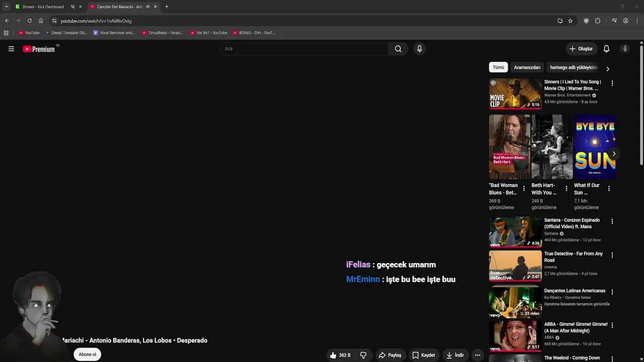Mute the Canción Del Mariachi tab audio
This screenshot has width=644, height=362.
tap(147, 7)
